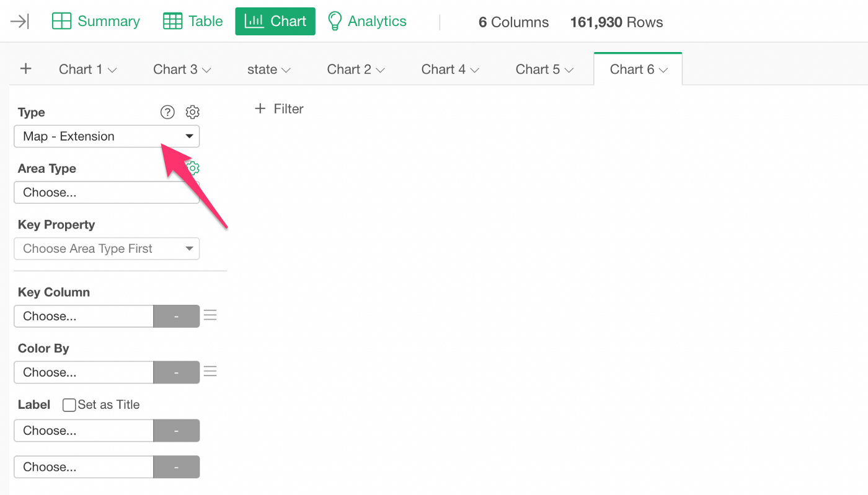Click the gear icon beside Type

193,112
